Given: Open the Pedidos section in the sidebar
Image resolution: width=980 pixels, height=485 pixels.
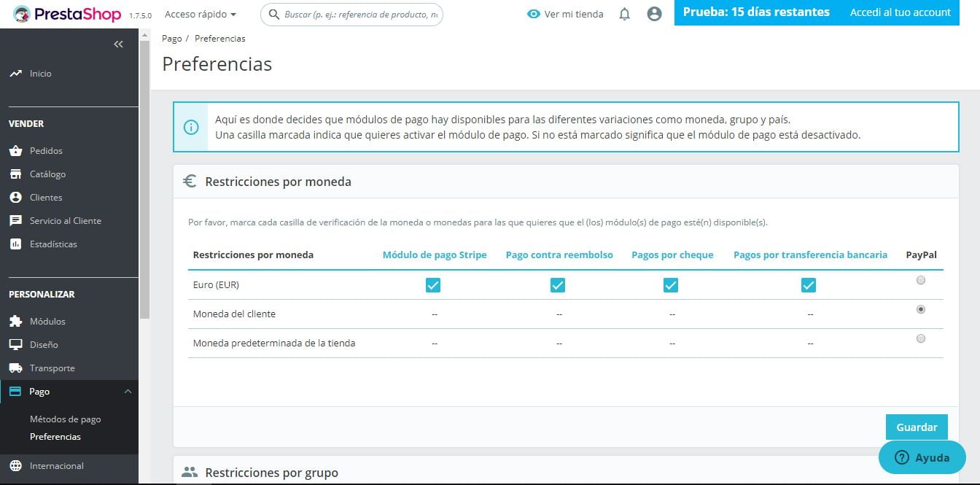Looking at the screenshot, I should 44,150.
